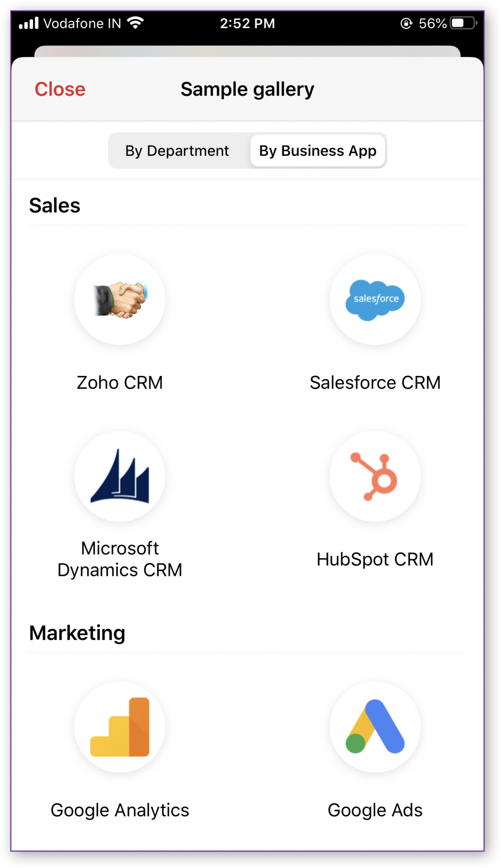This screenshot has width=501, height=868.
Task: Click the Sales section header
Action: (55, 204)
